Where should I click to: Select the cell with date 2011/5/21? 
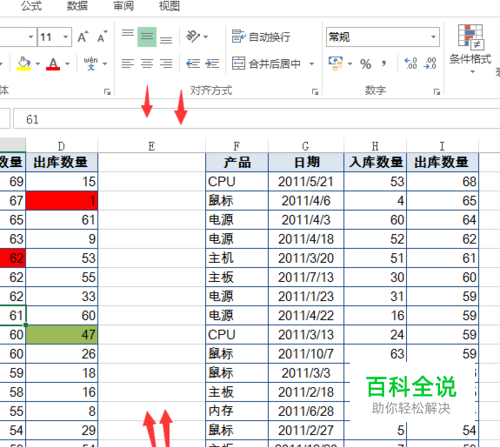pyautogui.click(x=306, y=182)
